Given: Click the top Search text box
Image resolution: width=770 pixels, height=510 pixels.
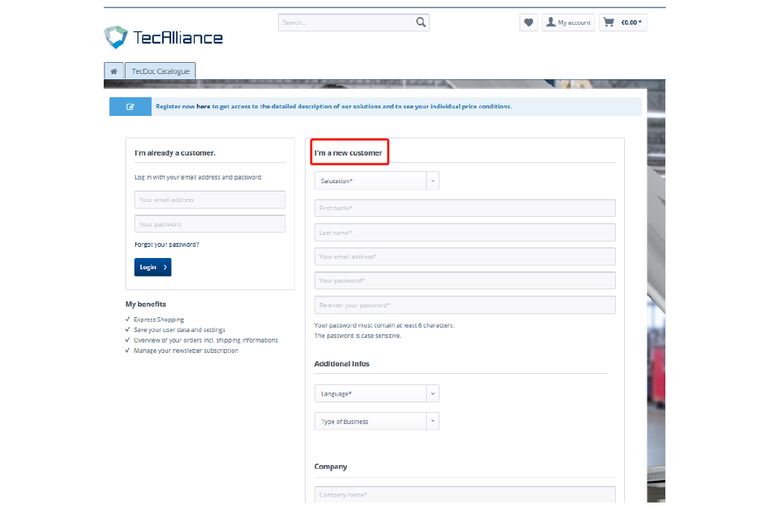Looking at the screenshot, I should pos(345,22).
